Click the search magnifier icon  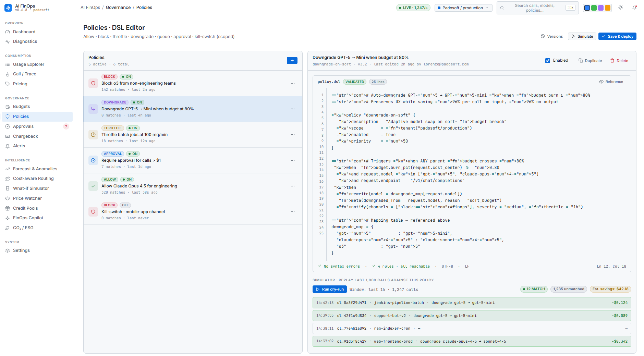(x=502, y=8)
